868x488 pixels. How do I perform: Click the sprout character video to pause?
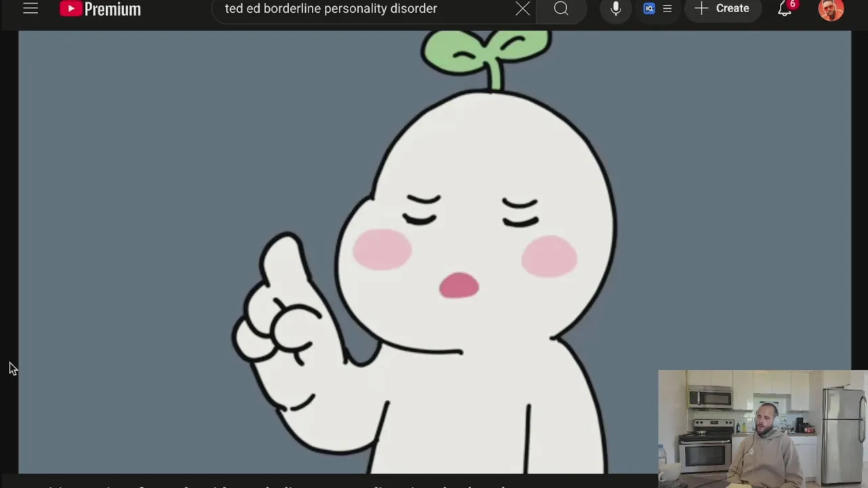[x=434, y=251]
